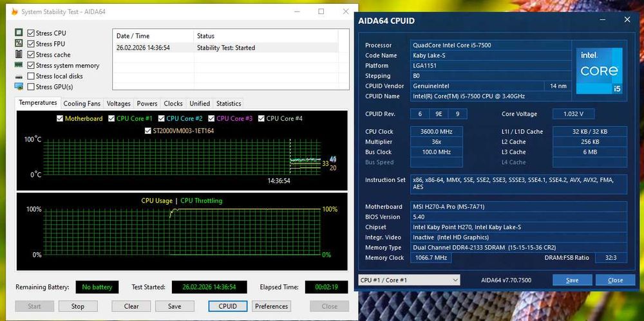Open Preferences
The height and width of the screenshot is (321, 644).
click(272, 306)
